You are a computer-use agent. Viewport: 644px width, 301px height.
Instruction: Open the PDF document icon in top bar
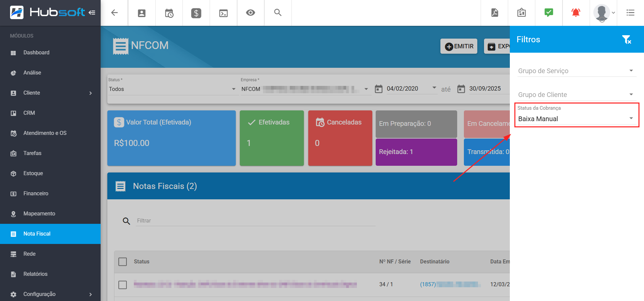click(494, 13)
